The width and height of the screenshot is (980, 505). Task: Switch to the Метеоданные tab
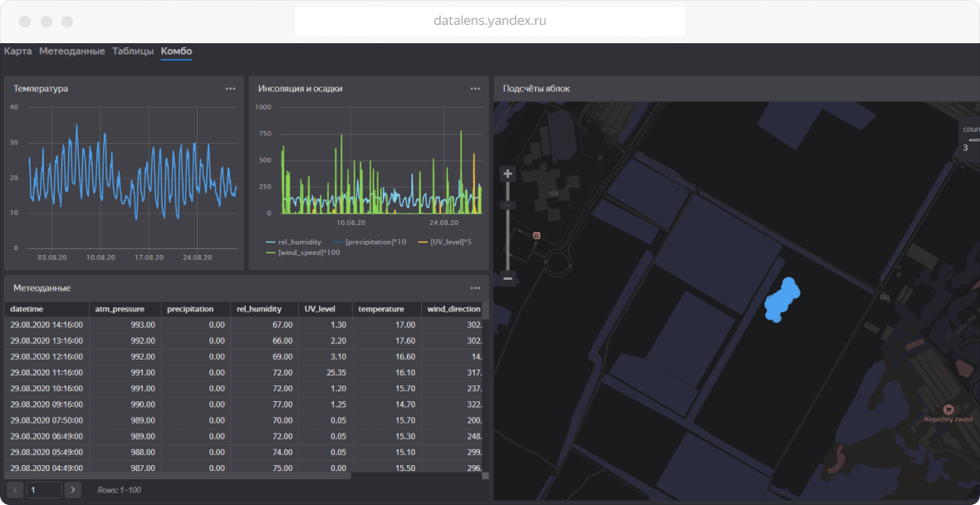pyautogui.click(x=71, y=51)
